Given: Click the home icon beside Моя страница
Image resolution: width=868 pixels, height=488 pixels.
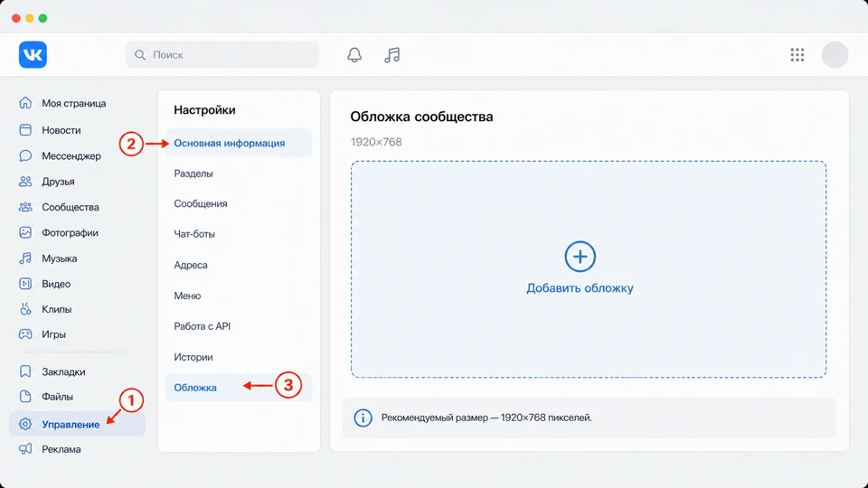Looking at the screenshot, I should (x=25, y=103).
